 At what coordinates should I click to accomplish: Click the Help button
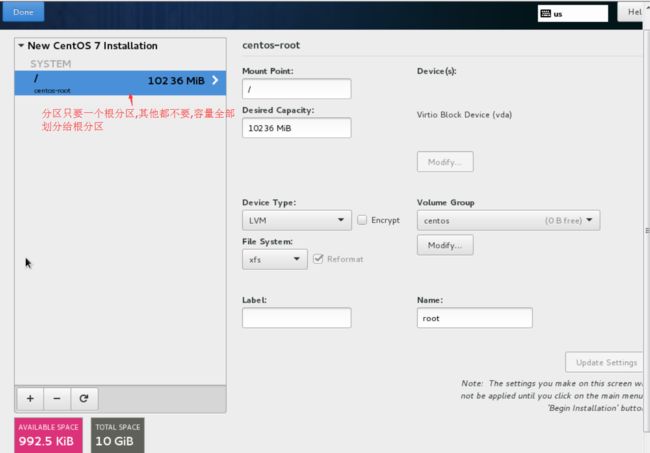click(x=631, y=12)
